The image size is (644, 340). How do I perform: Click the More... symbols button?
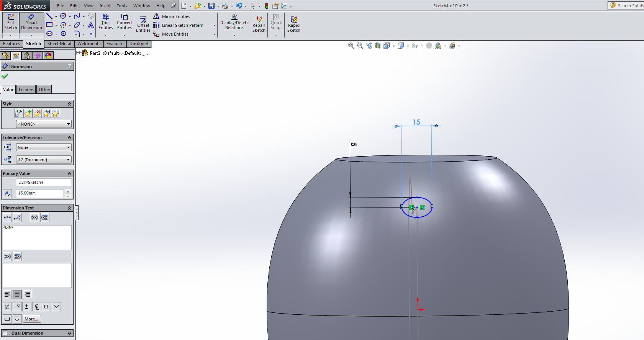pyautogui.click(x=31, y=319)
